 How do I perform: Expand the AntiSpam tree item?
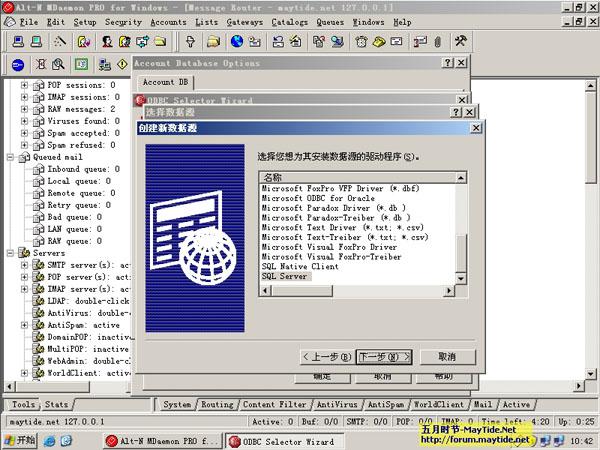(24, 325)
